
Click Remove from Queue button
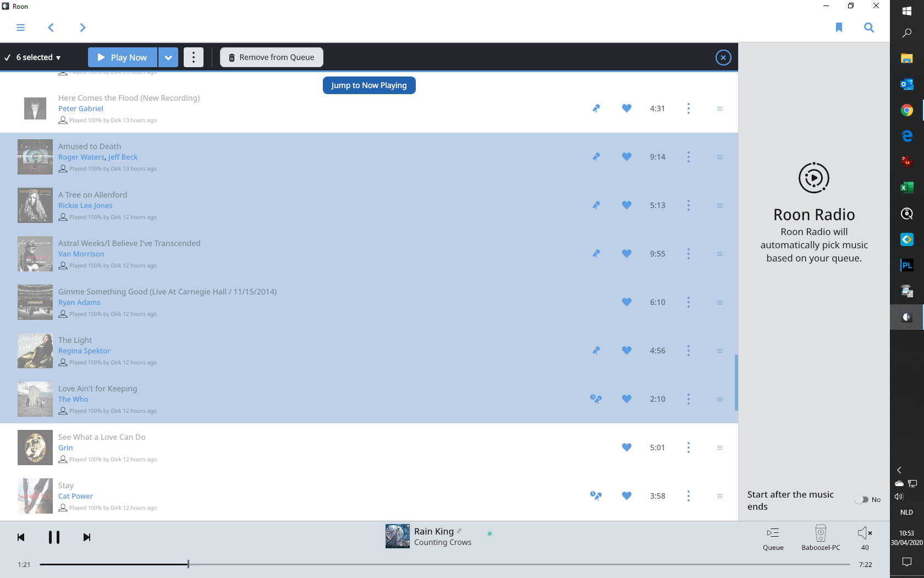[x=272, y=57]
